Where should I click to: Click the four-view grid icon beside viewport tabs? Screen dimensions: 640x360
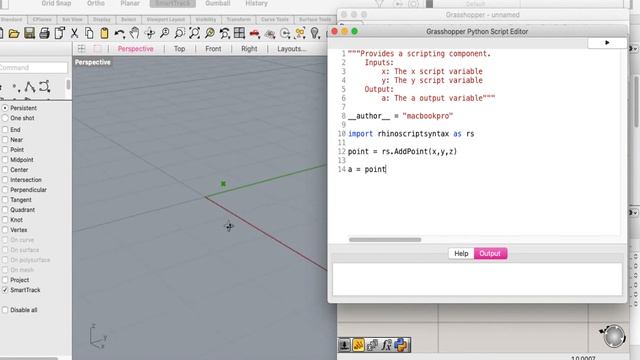click(82, 49)
